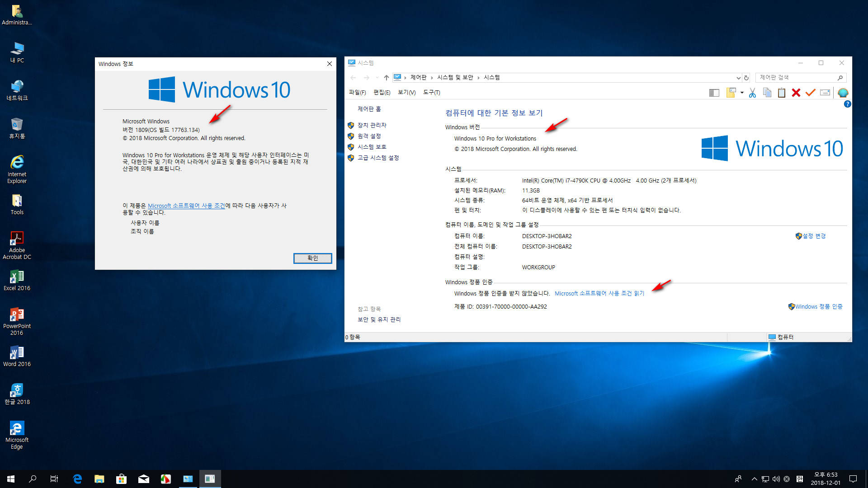Click the email envelope toolbar icon
This screenshot has height=488, width=868.
[x=825, y=93]
